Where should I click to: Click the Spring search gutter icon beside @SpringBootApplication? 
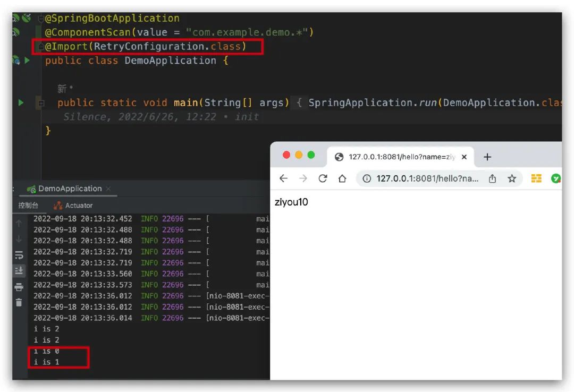[15, 18]
